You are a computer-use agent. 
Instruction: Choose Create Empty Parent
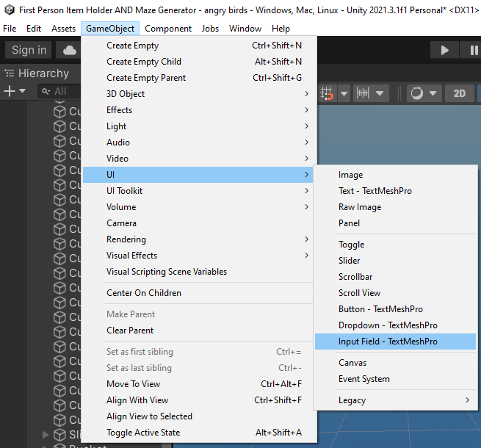click(x=198, y=78)
